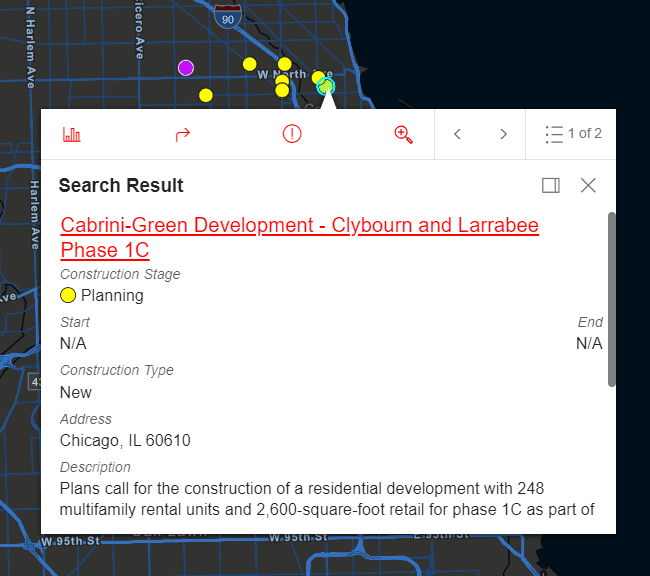Image resolution: width=650 pixels, height=576 pixels.
Task: Click the lowest-left yellow map marker
Action: pos(205,96)
